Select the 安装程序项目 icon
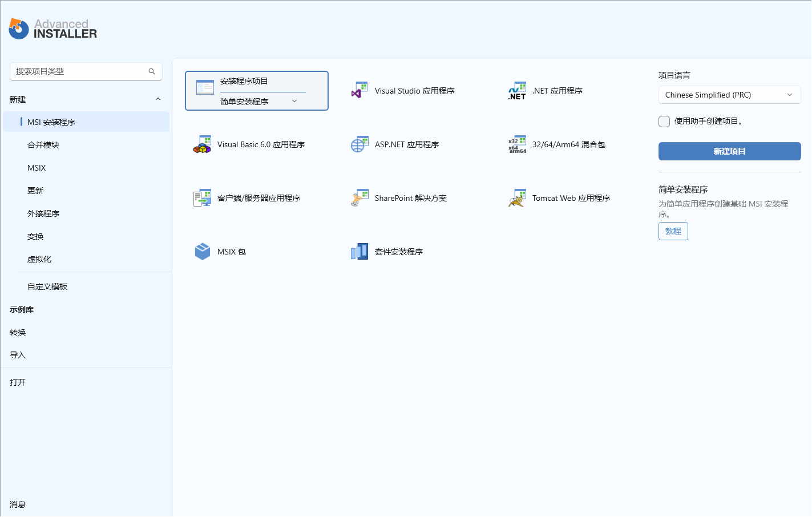 click(x=205, y=87)
